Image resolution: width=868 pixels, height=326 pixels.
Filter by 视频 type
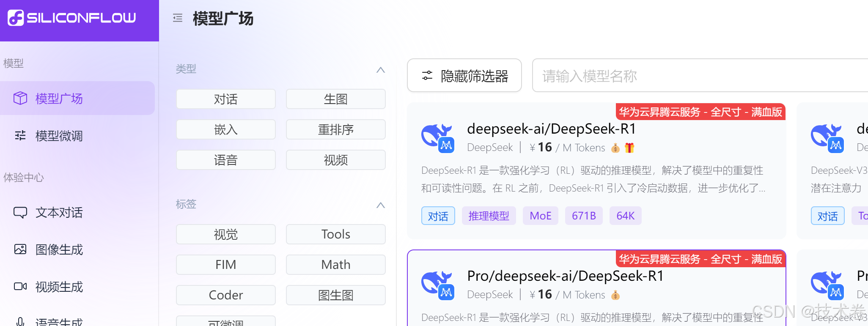336,160
